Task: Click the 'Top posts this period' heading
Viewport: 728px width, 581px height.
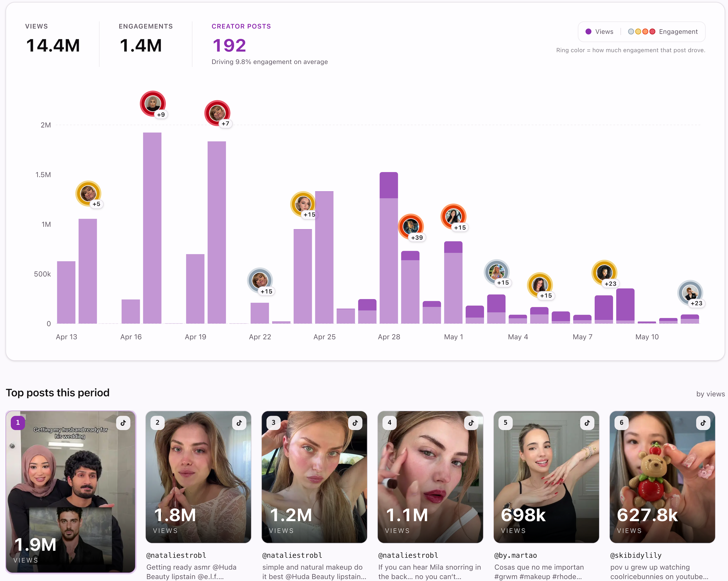Action: click(58, 393)
